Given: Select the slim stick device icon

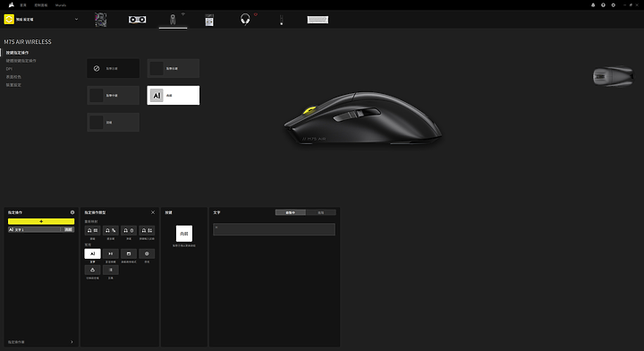Looking at the screenshot, I should click(282, 20).
